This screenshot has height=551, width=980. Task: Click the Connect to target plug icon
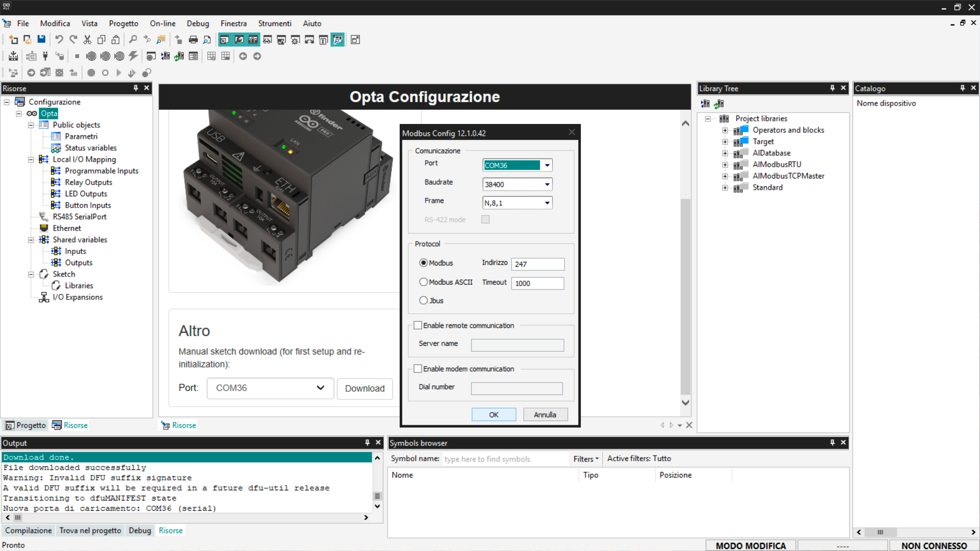45,56
